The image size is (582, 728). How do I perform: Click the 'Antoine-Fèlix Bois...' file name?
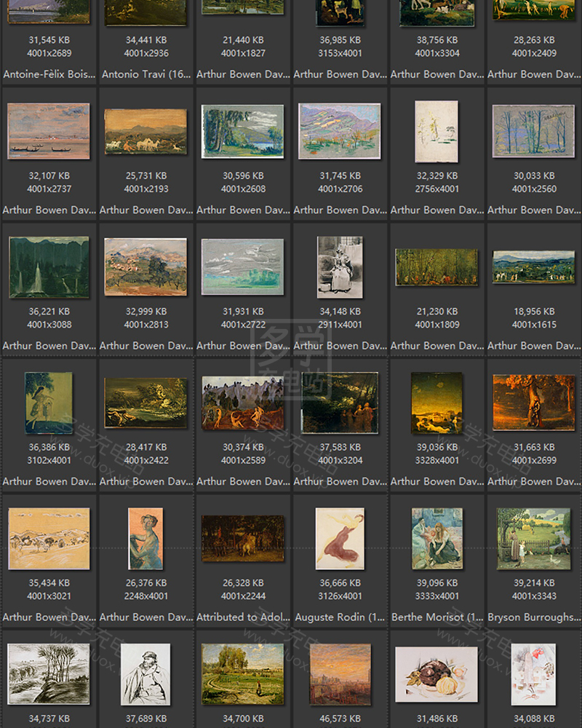point(49,74)
